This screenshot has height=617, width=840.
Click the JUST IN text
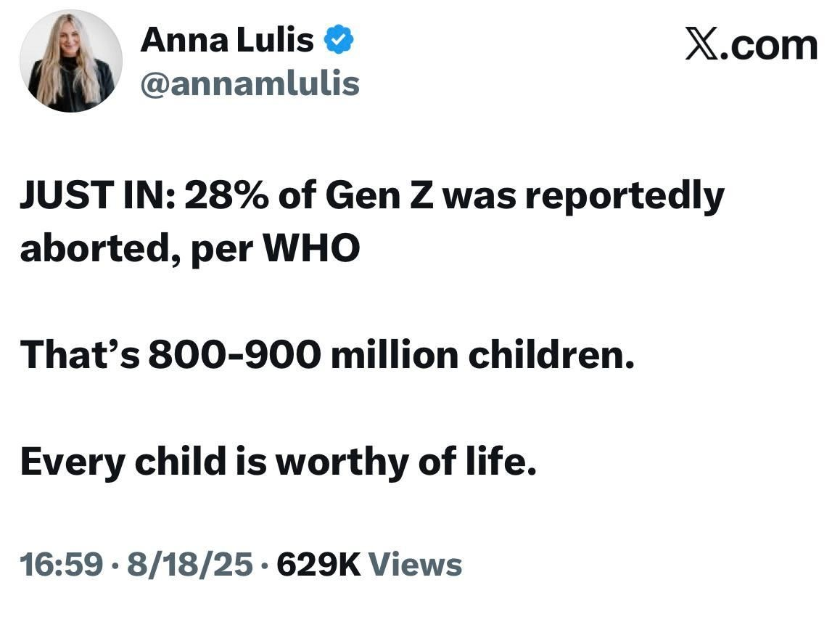point(96,195)
